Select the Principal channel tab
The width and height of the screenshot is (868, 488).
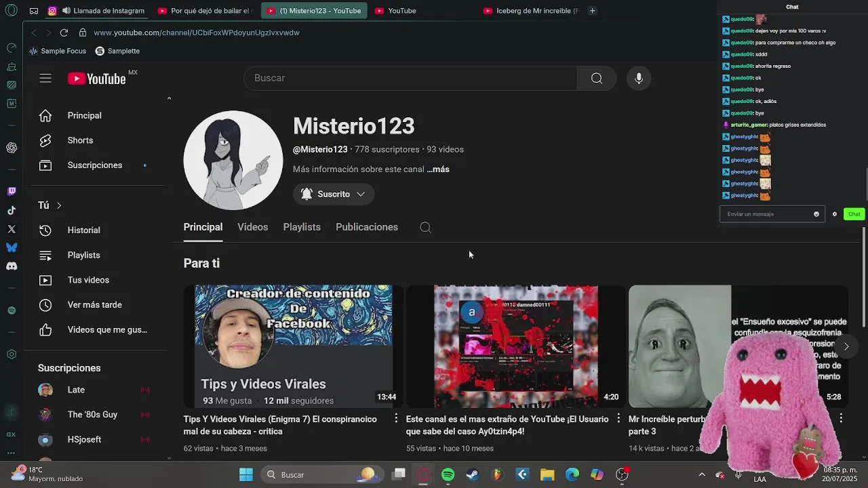click(x=203, y=227)
